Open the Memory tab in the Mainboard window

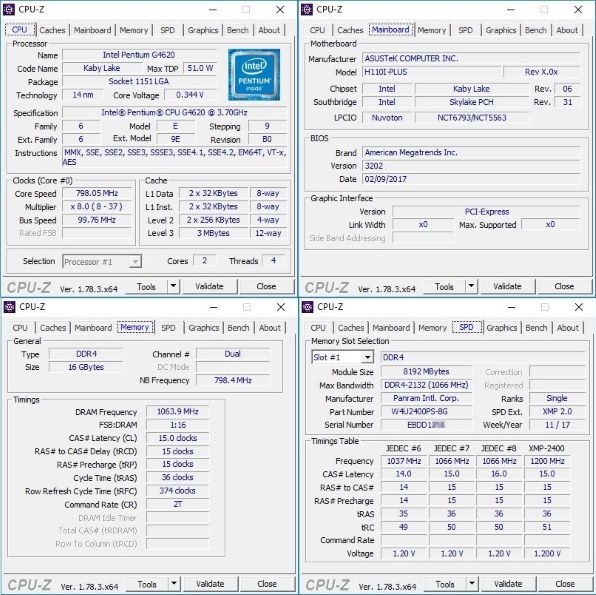coord(432,30)
